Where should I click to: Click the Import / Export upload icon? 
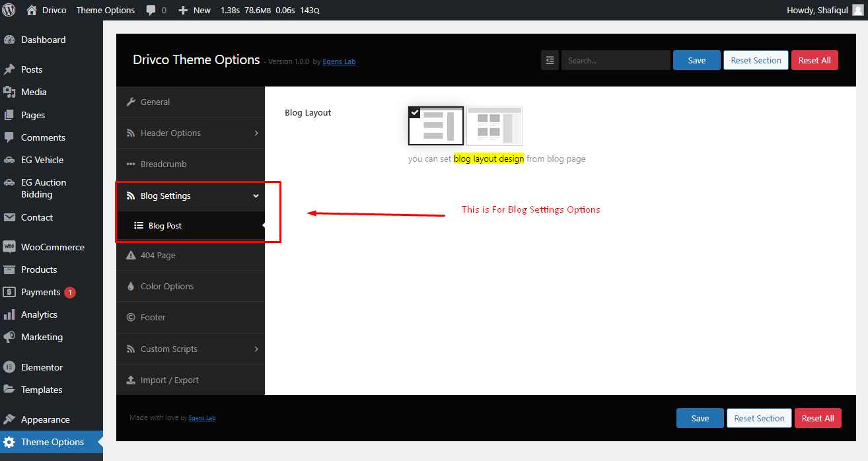point(131,380)
